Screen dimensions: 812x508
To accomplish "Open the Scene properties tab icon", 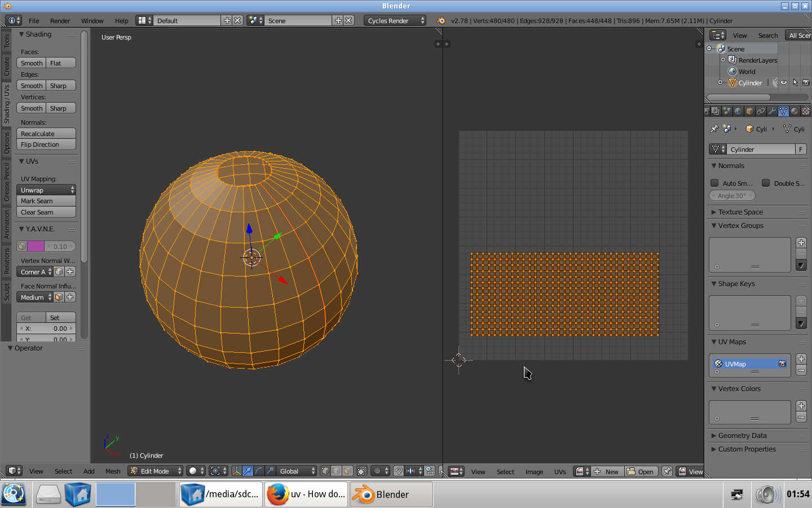I will tap(727, 111).
